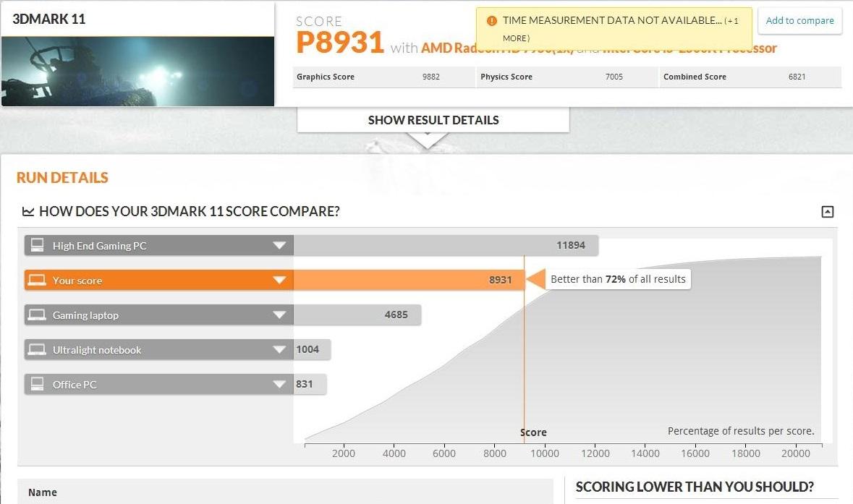The width and height of the screenshot is (853, 504).
Task: Collapse the score comparison section
Action: point(827,211)
